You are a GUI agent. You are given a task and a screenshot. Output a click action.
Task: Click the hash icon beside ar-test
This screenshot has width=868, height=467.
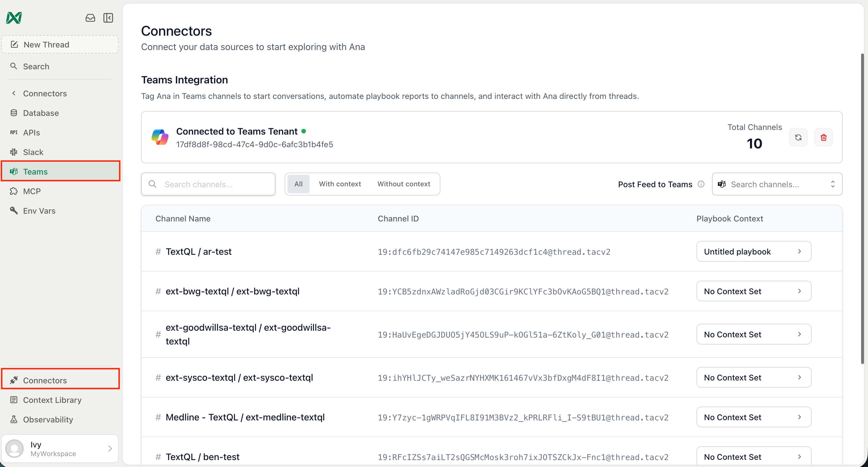158,252
